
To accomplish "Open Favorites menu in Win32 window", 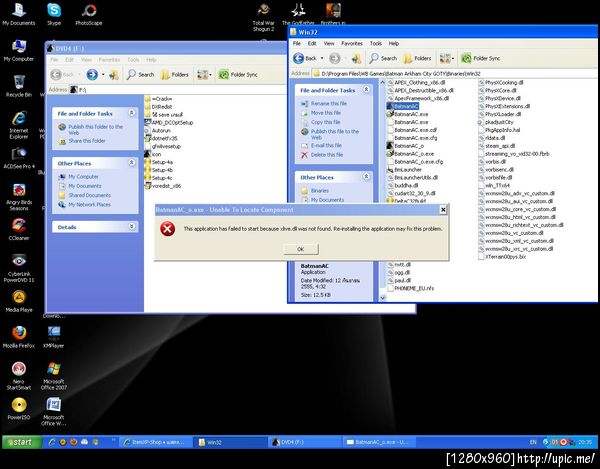I will pyautogui.click(x=352, y=43).
